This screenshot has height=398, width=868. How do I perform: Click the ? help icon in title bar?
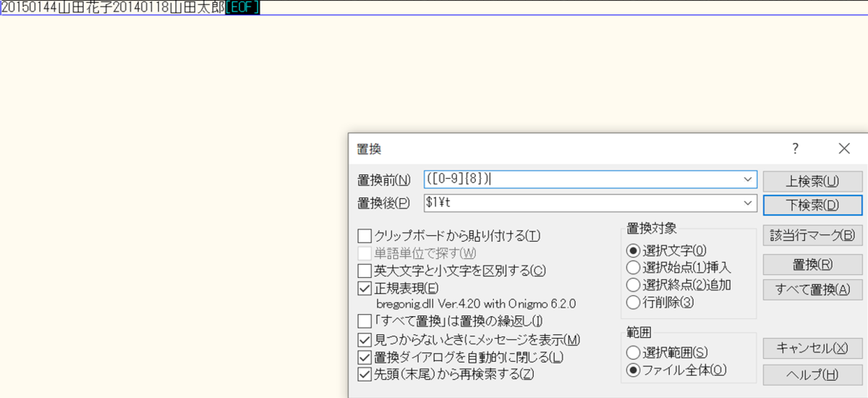796,149
